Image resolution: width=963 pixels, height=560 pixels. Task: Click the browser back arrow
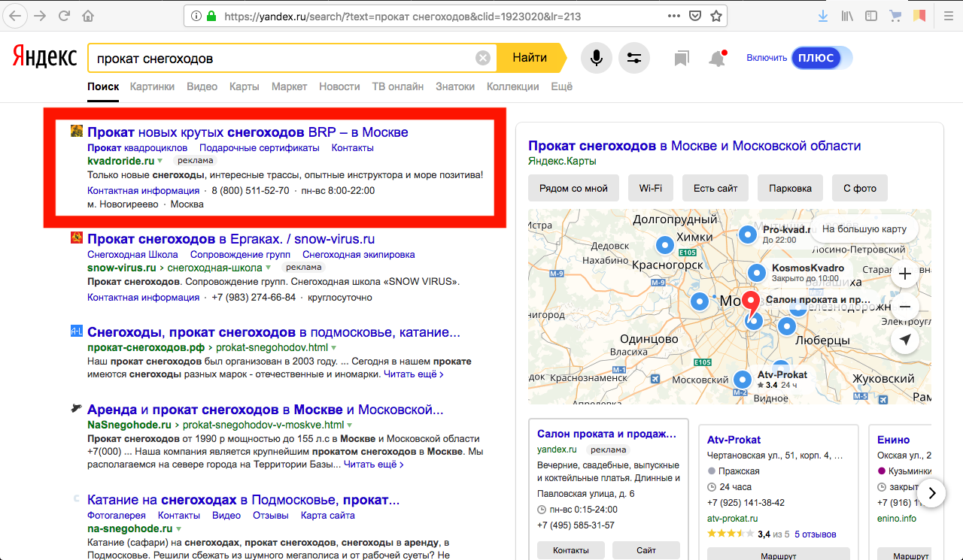point(15,15)
